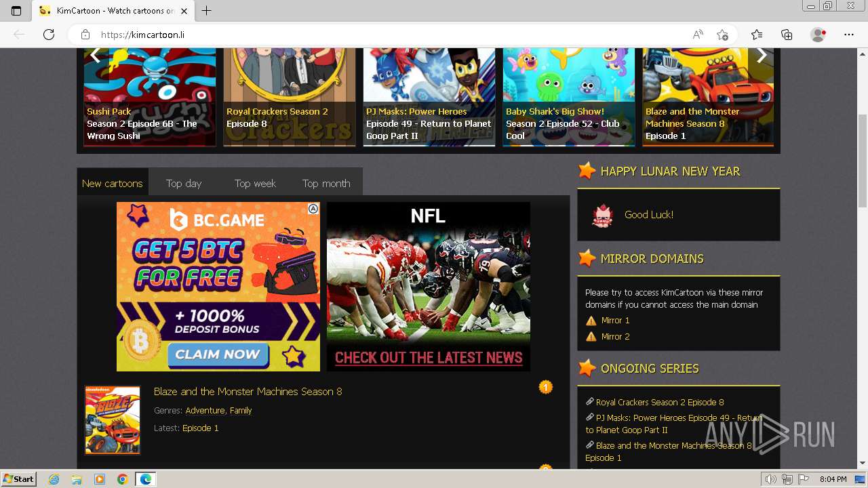The width and height of the screenshot is (868, 488).
Task: Open ongoing Royal Crackers Season 2 Episode 8
Action: pyautogui.click(x=660, y=403)
